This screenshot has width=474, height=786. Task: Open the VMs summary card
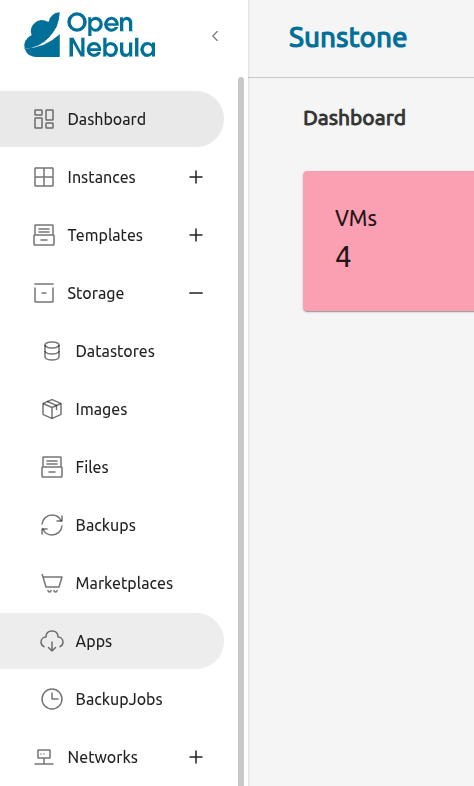point(388,241)
